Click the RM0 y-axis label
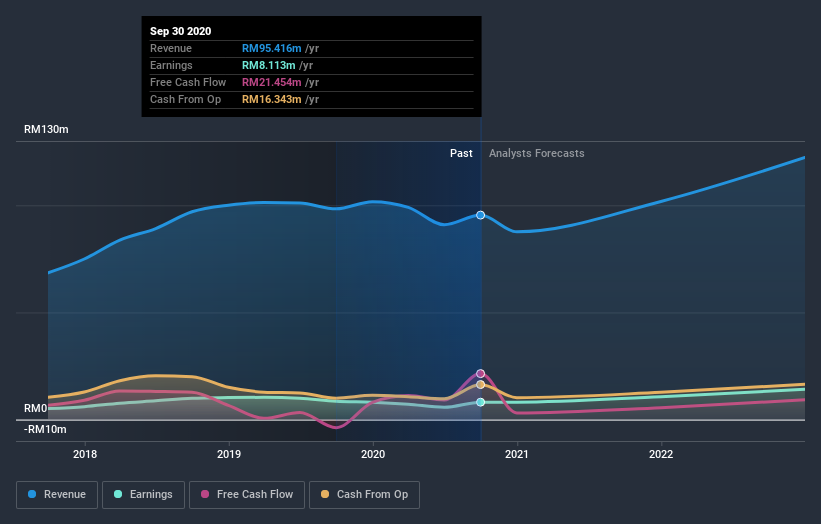 pyautogui.click(x=36, y=408)
